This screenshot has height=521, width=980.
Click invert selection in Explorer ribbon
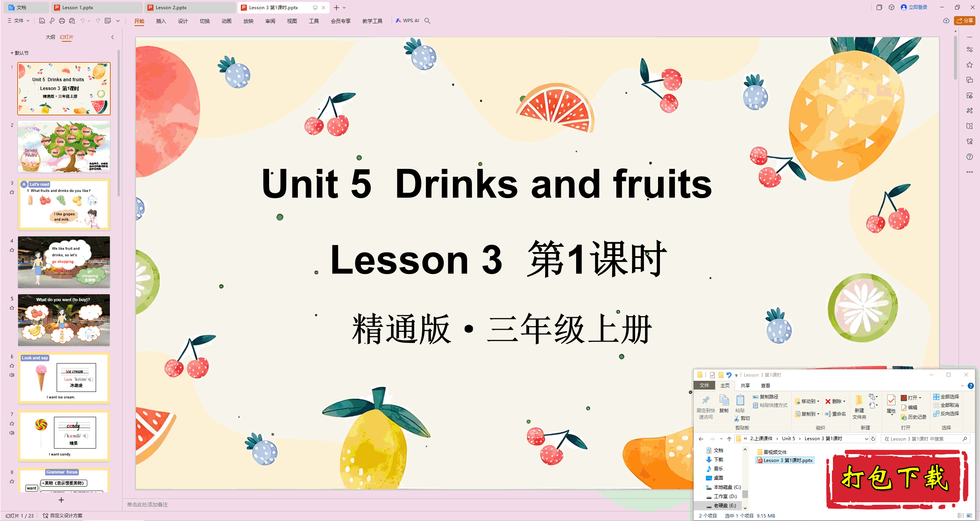[946, 414]
